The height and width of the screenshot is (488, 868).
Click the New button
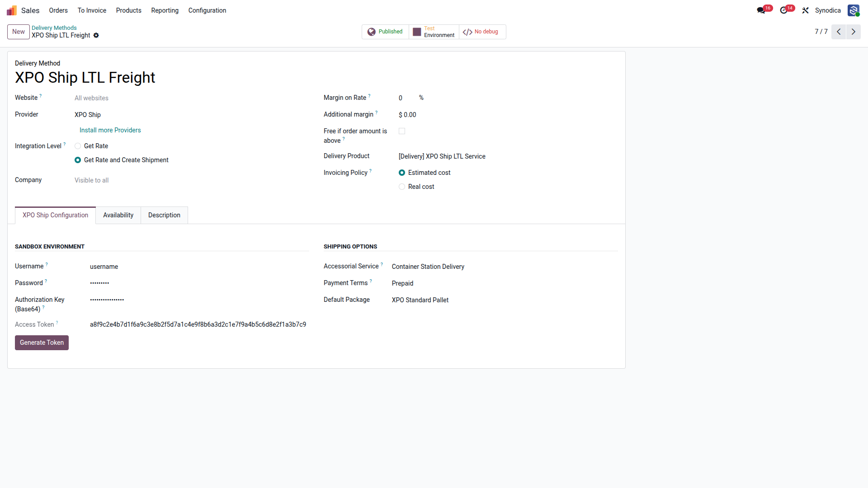[x=19, y=32]
